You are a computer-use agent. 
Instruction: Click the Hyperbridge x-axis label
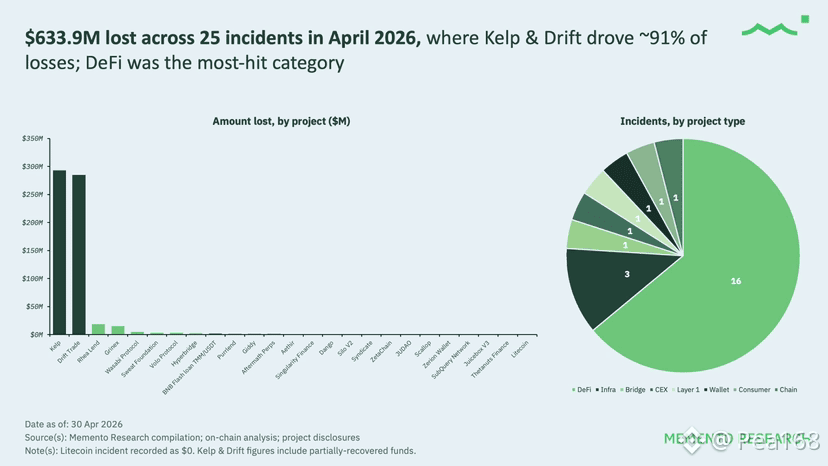click(x=184, y=353)
